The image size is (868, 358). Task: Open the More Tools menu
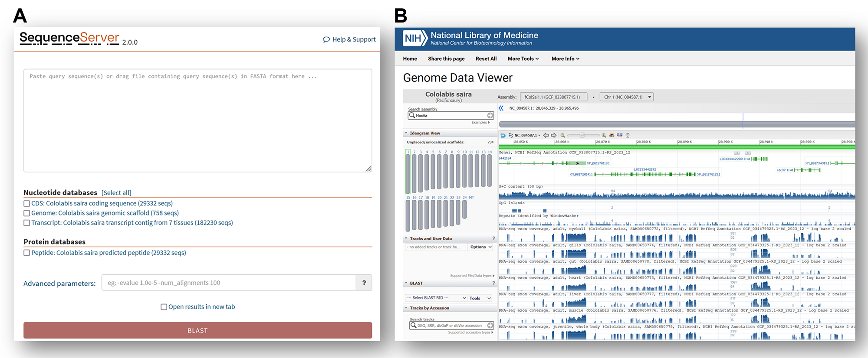(523, 59)
